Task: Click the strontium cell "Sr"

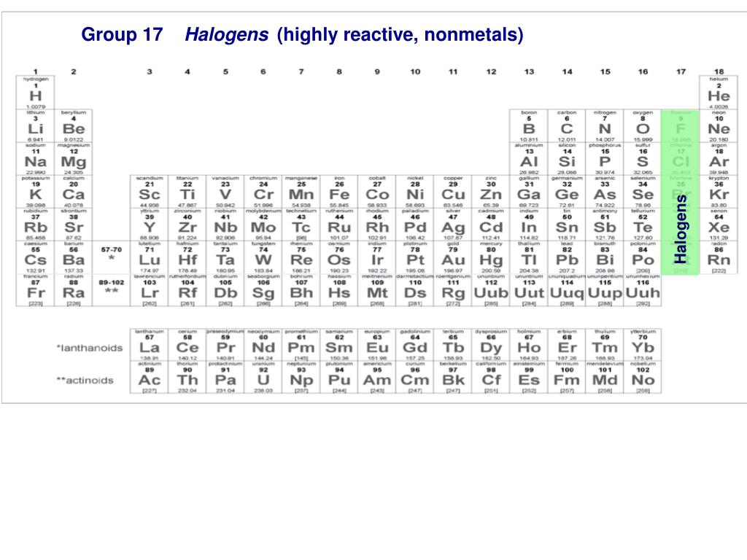Action: click(x=74, y=225)
